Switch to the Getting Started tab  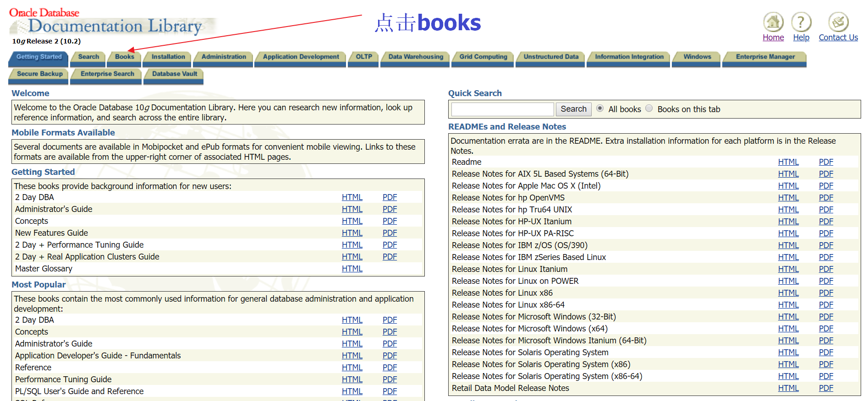[38, 59]
